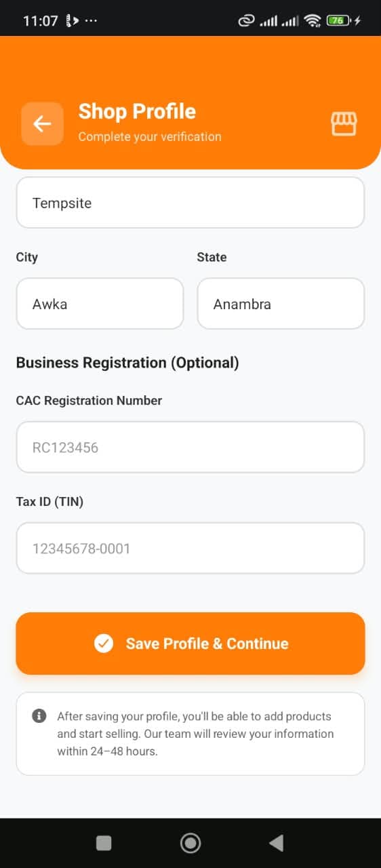Tap the Save Profile & Continue button
The width and height of the screenshot is (381, 868).
(x=190, y=643)
